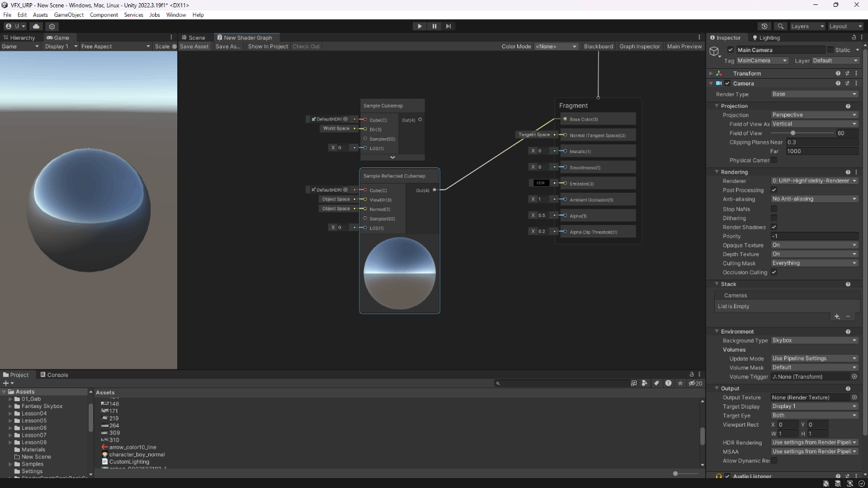Switch to the Console tab

click(54, 375)
